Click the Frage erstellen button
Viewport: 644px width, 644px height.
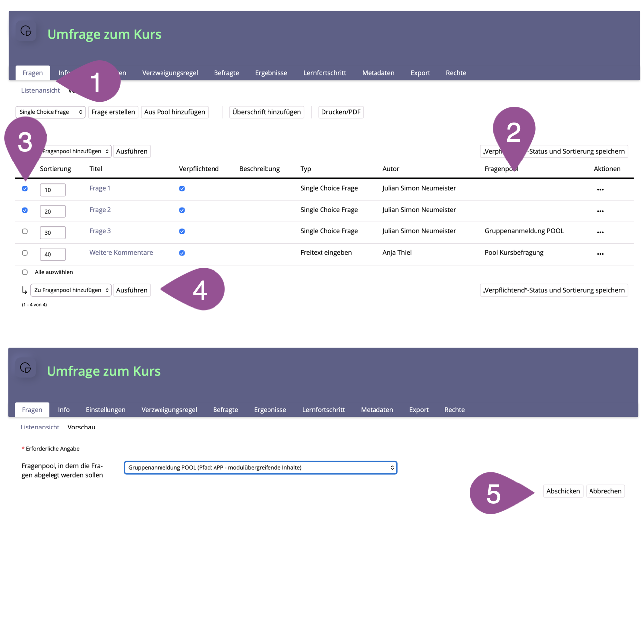(113, 112)
